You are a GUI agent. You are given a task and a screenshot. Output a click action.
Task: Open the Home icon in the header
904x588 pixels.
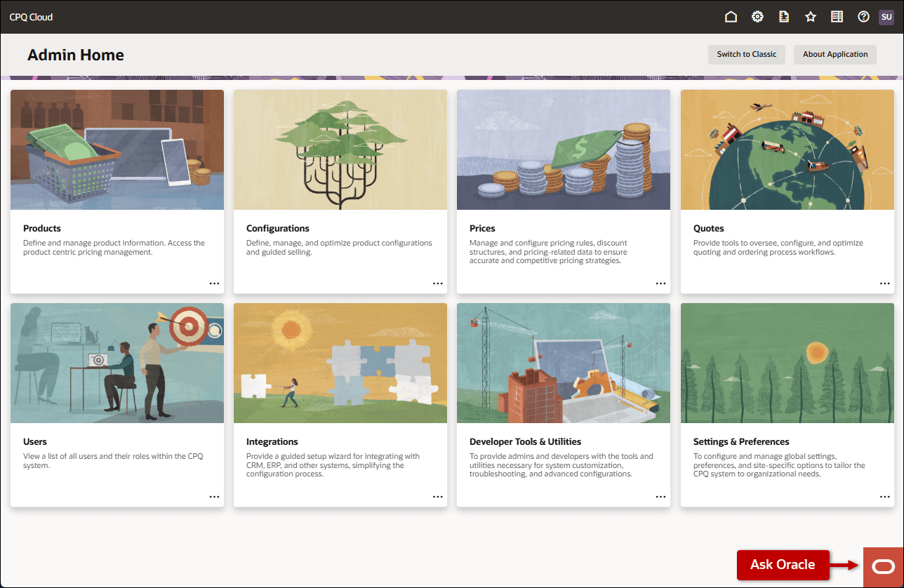tap(731, 16)
